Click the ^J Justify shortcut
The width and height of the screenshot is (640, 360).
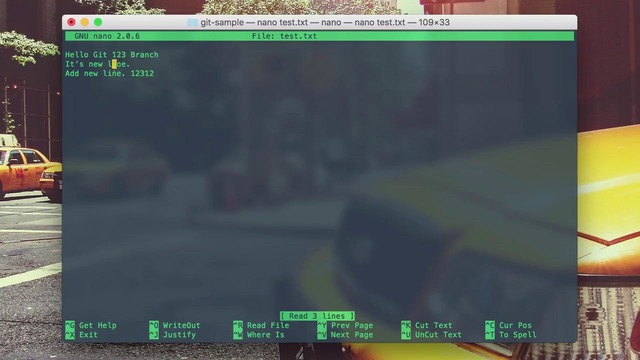173,335
